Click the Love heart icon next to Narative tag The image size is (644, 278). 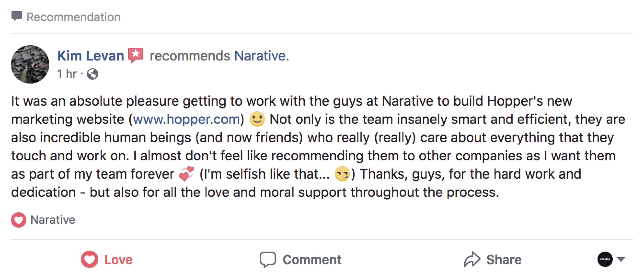pos(18,220)
